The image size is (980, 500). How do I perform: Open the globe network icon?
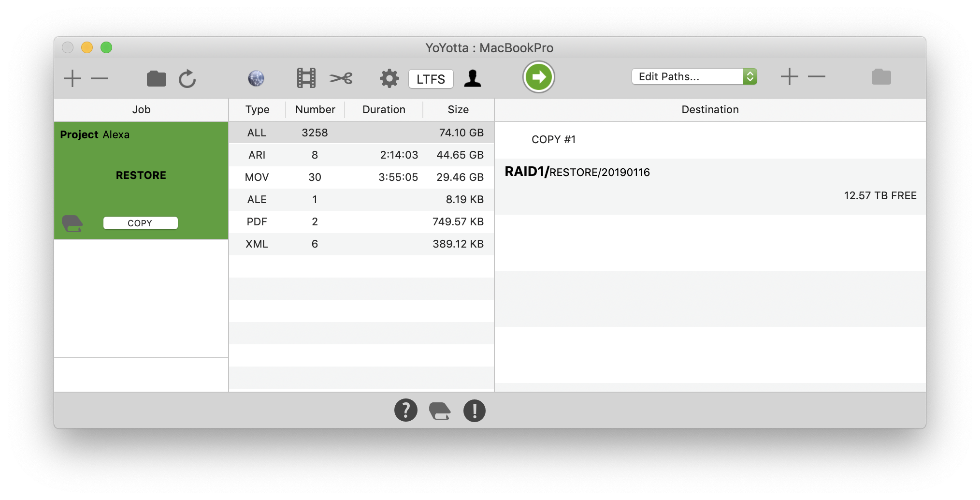click(x=256, y=78)
